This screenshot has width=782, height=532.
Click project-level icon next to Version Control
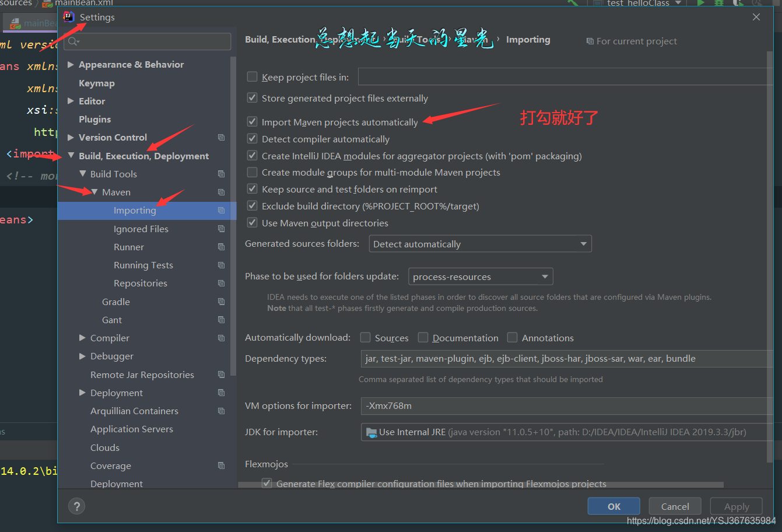click(x=221, y=138)
